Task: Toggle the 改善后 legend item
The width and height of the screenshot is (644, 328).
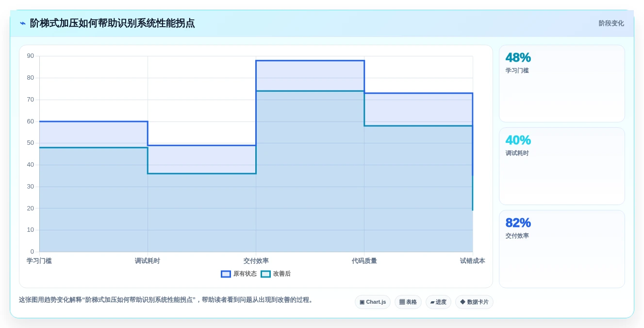Action: pyautogui.click(x=276, y=274)
